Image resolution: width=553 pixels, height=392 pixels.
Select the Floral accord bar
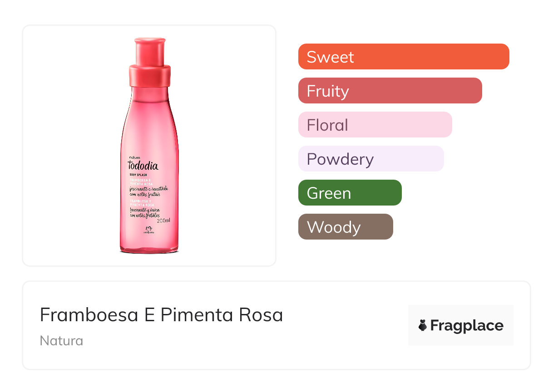tap(375, 125)
